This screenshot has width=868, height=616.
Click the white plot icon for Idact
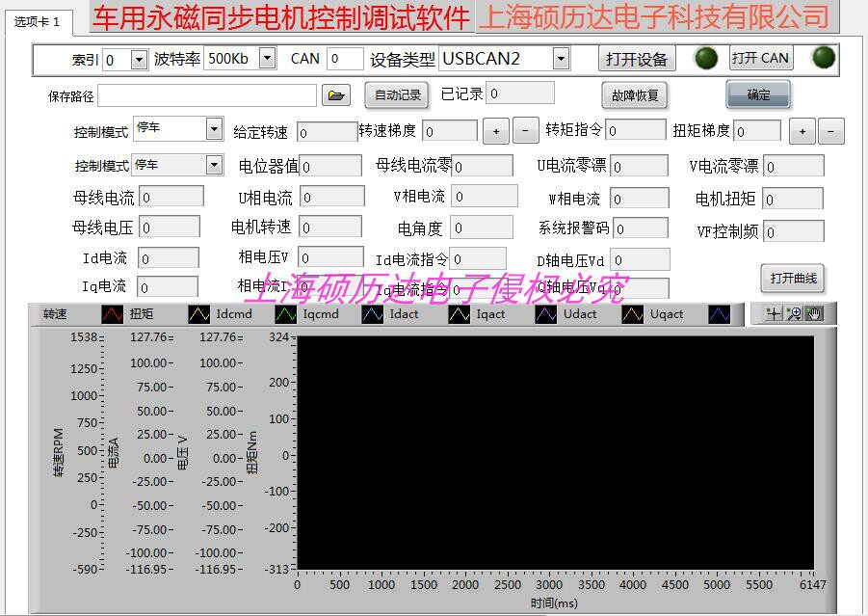tap(459, 314)
